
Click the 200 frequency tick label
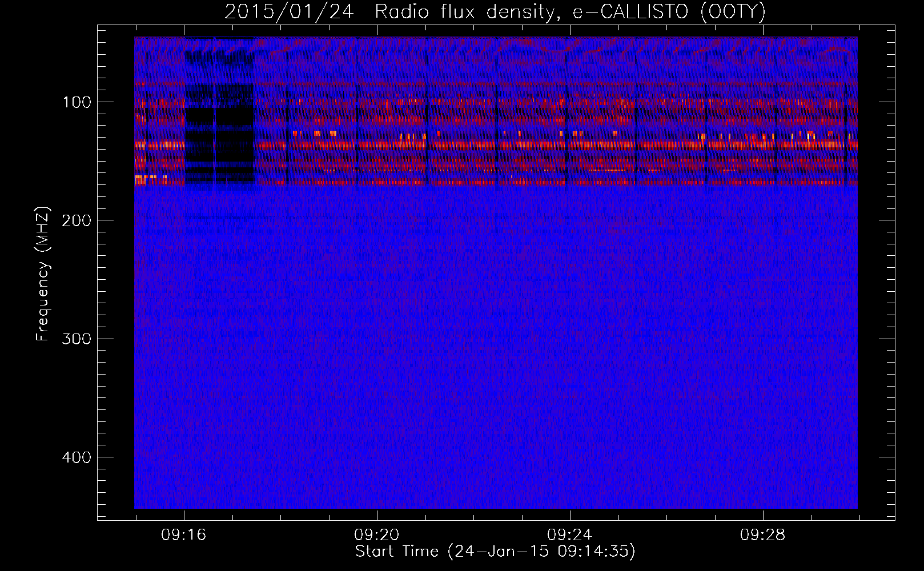point(76,220)
